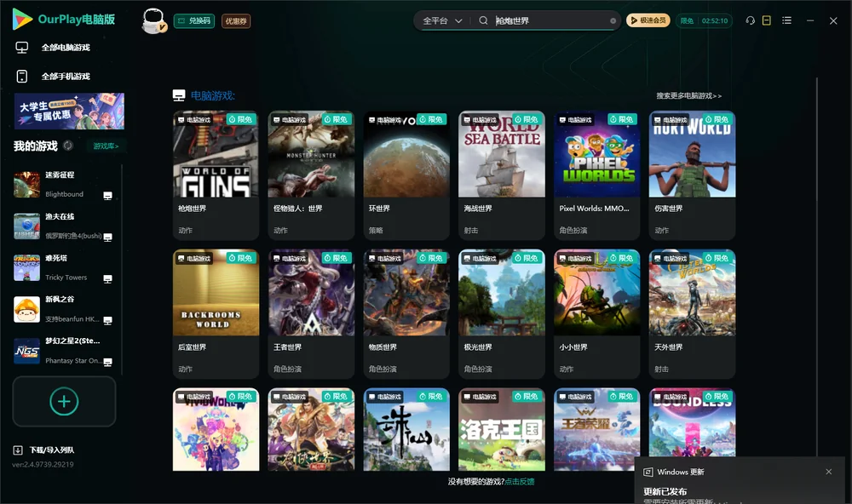852x504 pixels.
Task: Open the 洛克王国 game card
Action: point(502,429)
